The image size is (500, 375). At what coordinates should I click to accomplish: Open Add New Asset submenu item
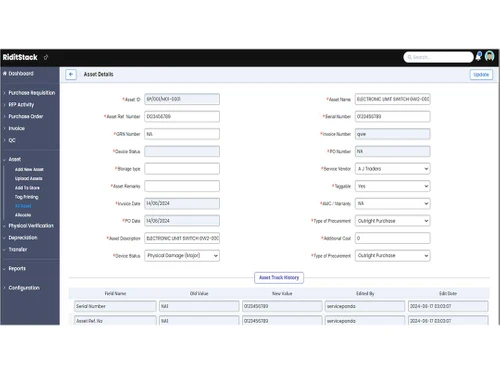pyautogui.click(x=29, y=169)
